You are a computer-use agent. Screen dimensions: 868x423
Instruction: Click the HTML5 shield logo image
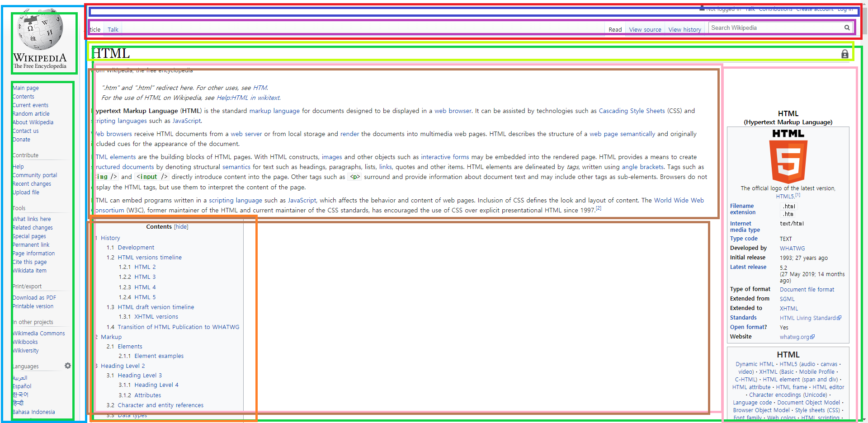(788, 161)
